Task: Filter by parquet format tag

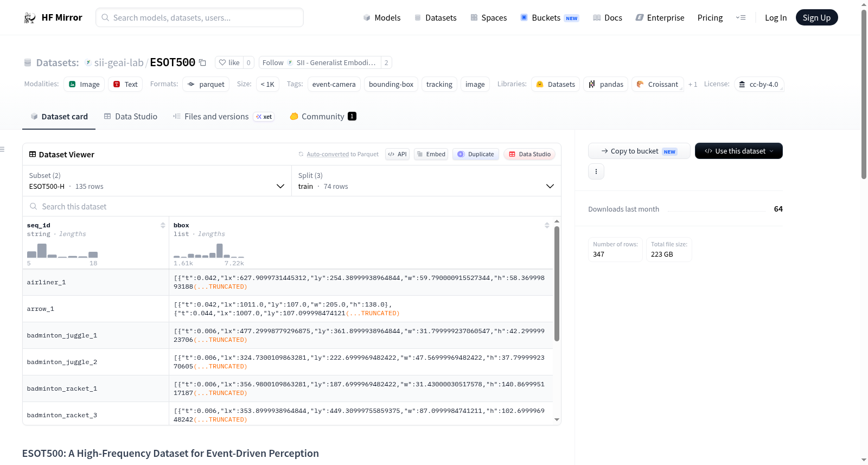Action: point(206,84)
